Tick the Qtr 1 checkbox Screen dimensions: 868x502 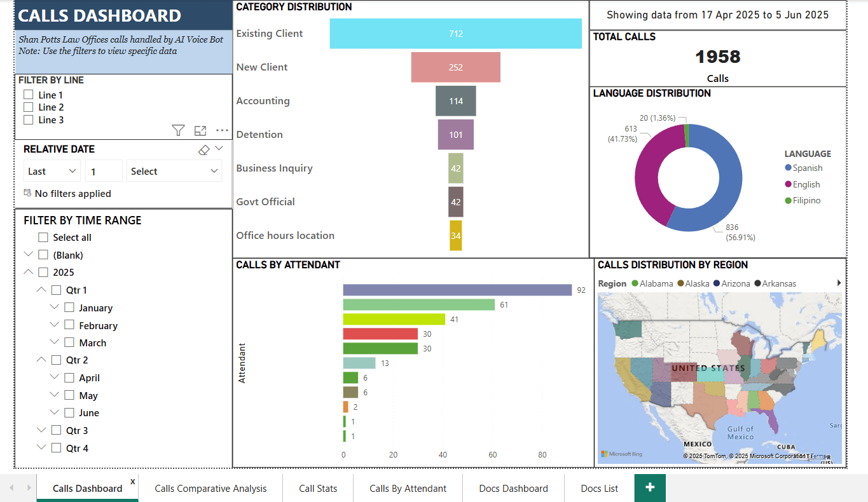coord(56,290)
